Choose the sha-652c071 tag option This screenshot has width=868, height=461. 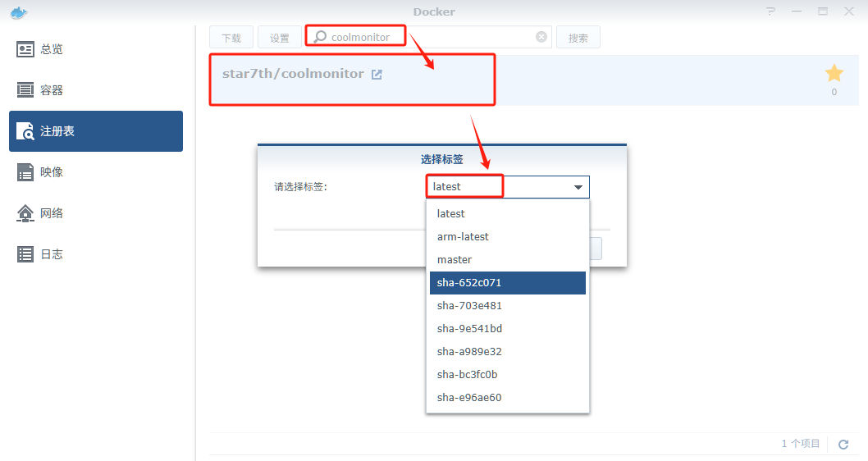(x=508, y=283)
